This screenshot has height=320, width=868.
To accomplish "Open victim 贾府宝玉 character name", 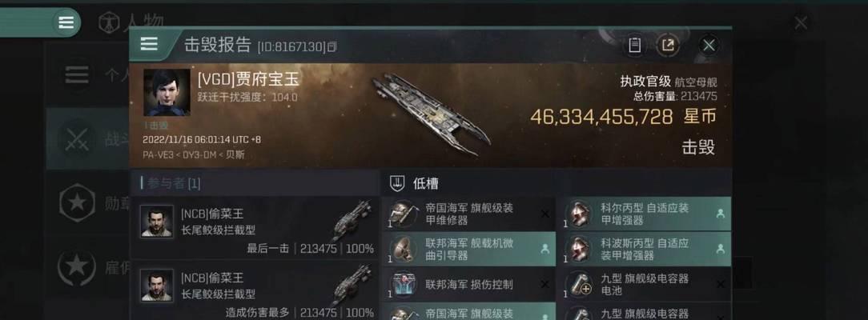I will pyautogui.click(x=248, y=79).
